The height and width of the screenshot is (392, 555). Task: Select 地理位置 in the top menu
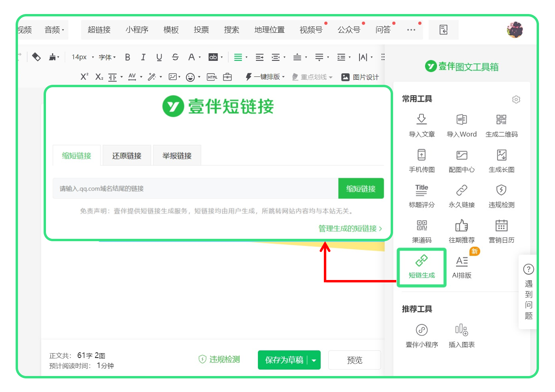click(x=270, y=30)
